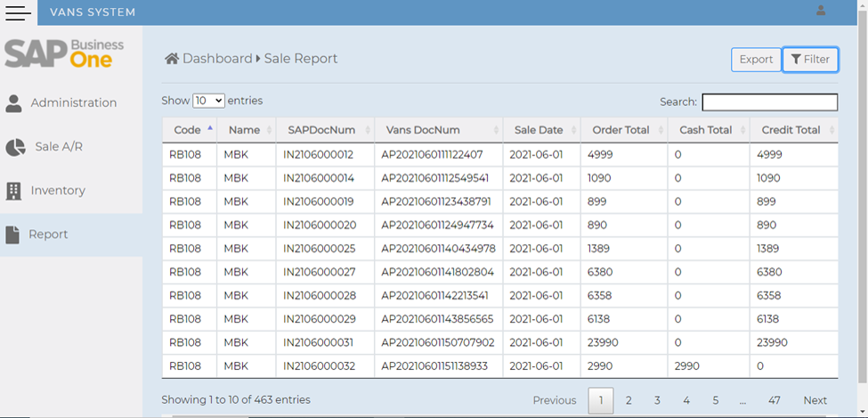Viewport: 868px width, 418px height.
Task: Click Cash Total value 2990
Action: click(687, 366)
